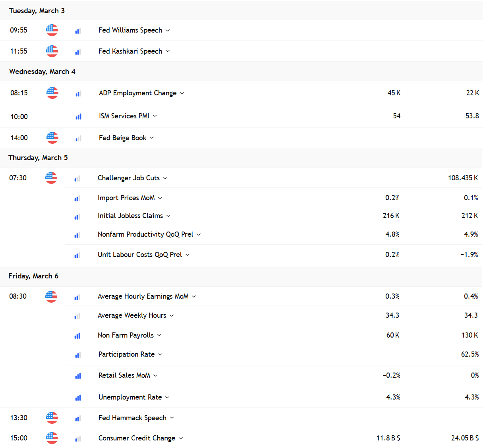Open the Initial Jobless Claims event
Screen dimensions: 483x448
click(130, 216)
